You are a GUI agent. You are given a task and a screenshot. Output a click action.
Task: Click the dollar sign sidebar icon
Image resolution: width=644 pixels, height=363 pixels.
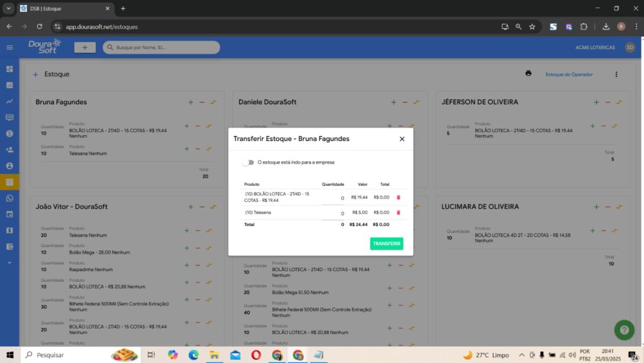[9, 133]
